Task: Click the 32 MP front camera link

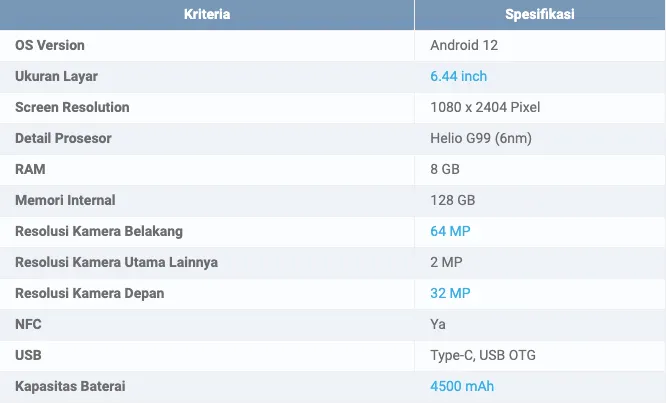Action: pos(450,293)
